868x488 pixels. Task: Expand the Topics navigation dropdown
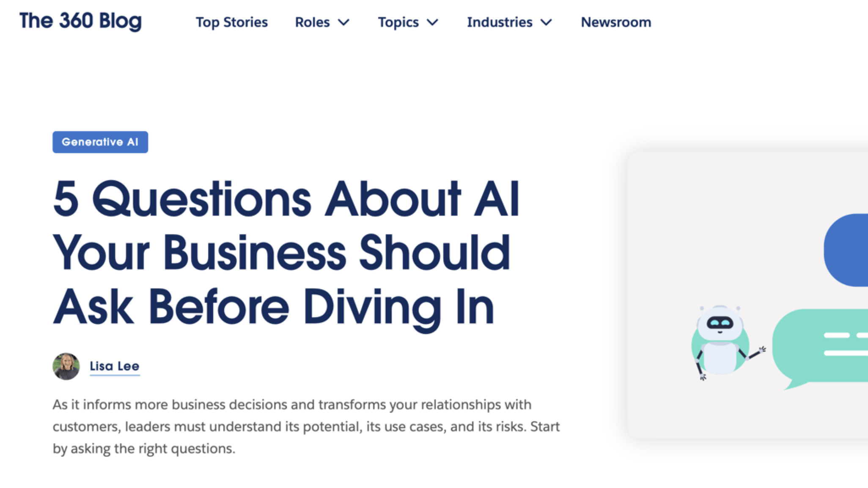coord(408,22)
